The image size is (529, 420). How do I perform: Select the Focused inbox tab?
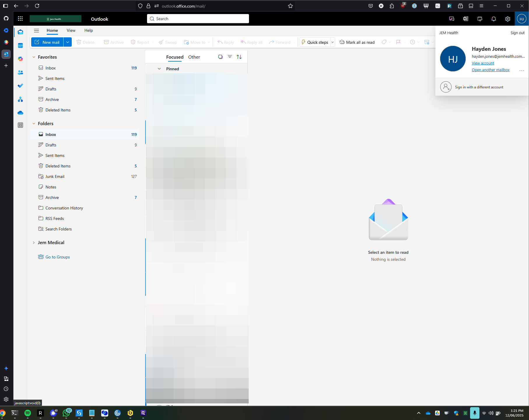point(175,57)
